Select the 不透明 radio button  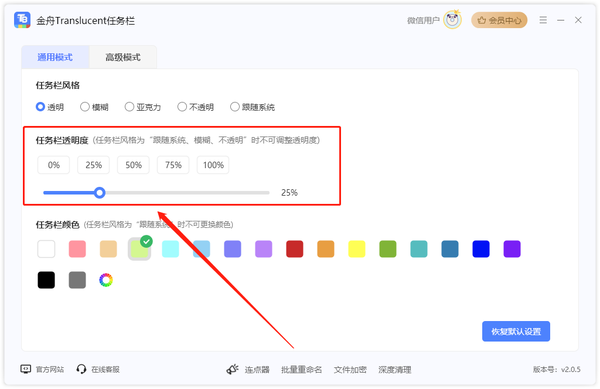click(196, 107)
